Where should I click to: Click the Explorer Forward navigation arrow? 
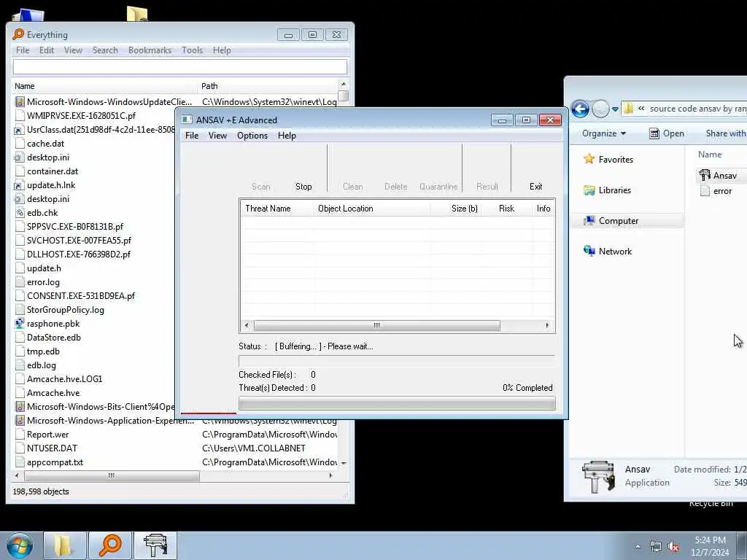pos(600,109)
